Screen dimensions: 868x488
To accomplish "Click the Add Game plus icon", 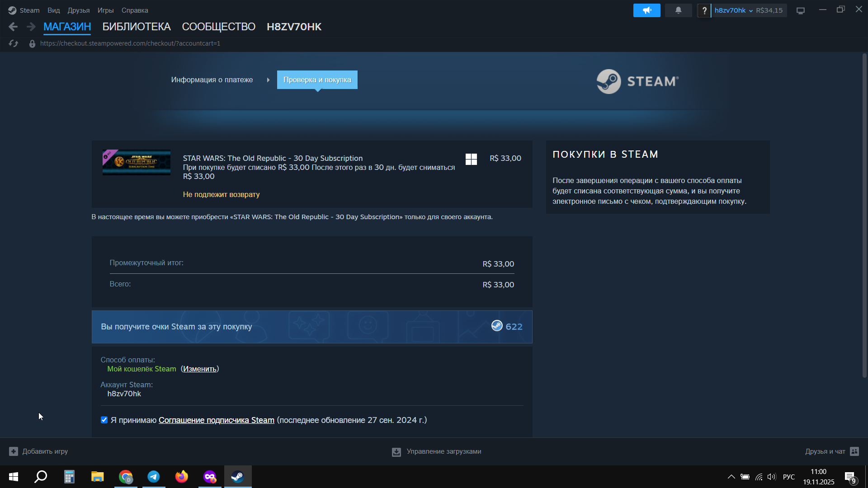I will tap(14, 451).
